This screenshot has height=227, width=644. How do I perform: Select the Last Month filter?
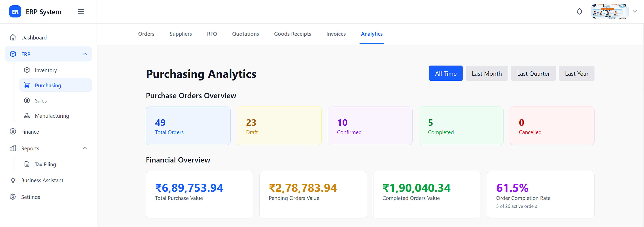487,73
